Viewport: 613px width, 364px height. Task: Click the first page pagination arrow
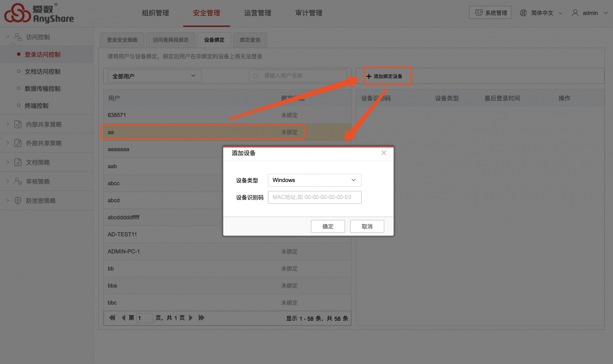click(112, 318)
